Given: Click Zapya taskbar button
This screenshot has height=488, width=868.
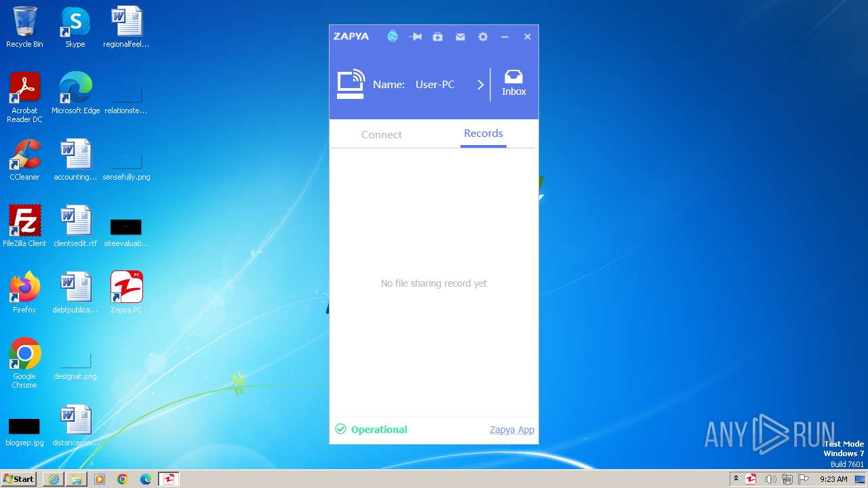Looking at the screenshot, I should click(169, 479).
